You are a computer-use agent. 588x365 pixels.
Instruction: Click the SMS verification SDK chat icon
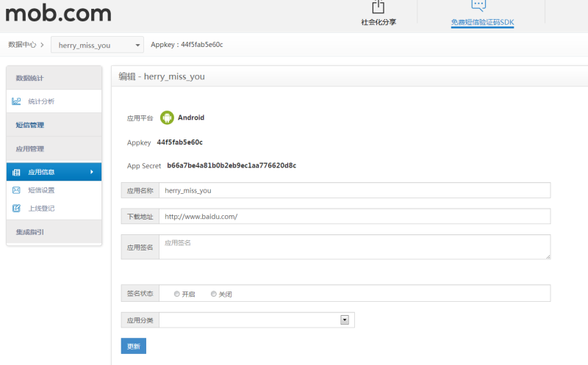click(478, 5)
